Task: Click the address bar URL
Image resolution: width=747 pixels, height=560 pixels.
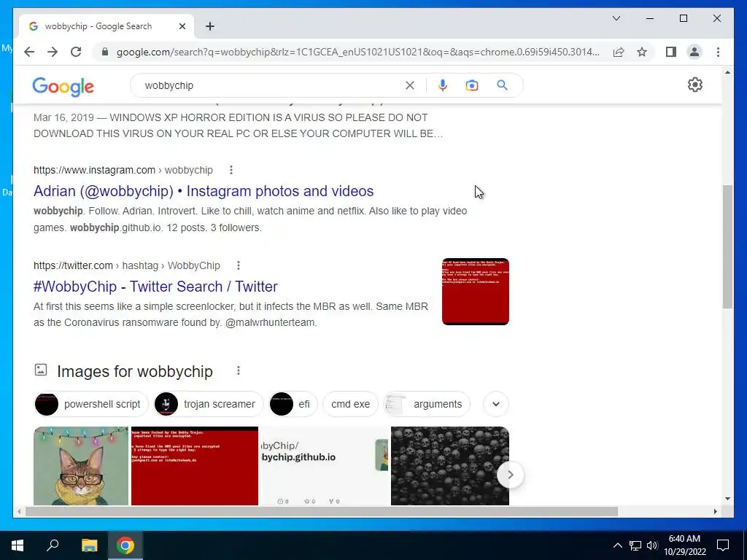Action: click(357, 52)
